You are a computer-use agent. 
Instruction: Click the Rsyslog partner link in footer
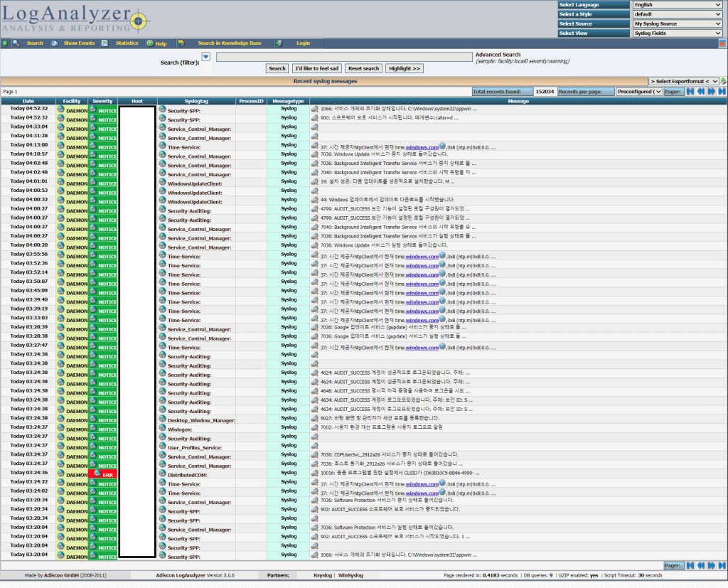(x=323, y=575)
